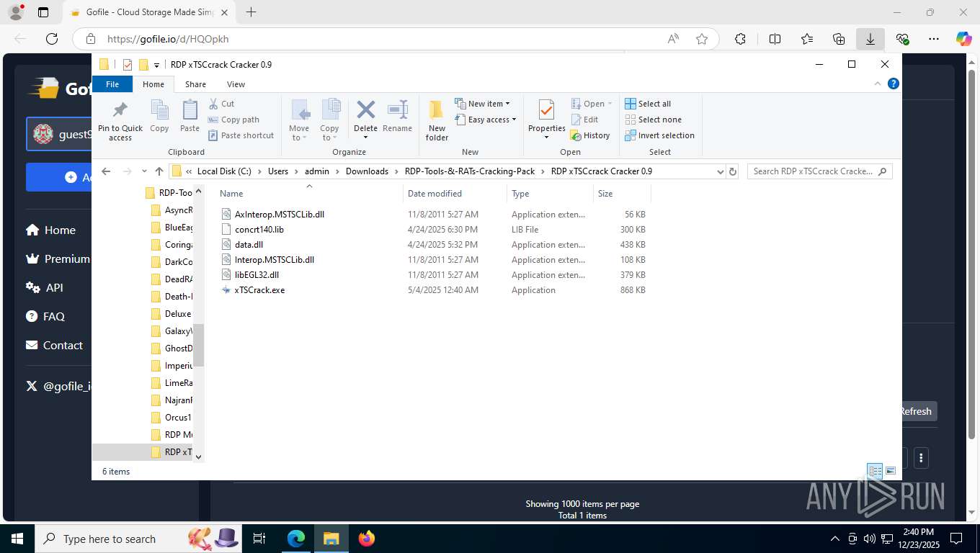980x553 pixels.
Task: Toggle quick access toolbar Properties checkmark
Action: 128,65
